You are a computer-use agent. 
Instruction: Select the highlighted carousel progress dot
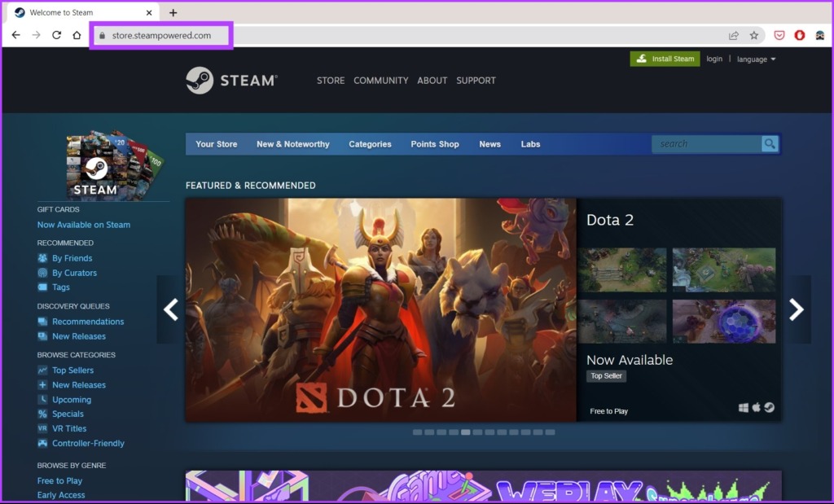click(x=465, y=433)
